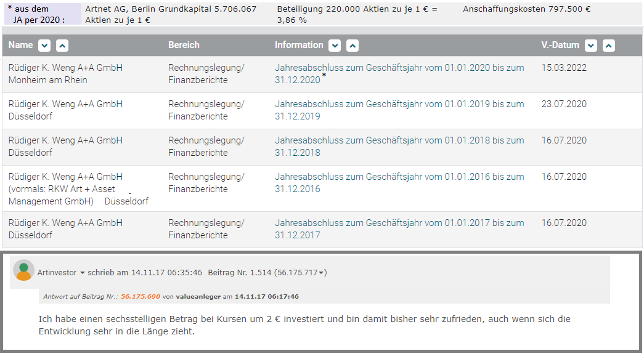Click Information column down-arrow sort icon
The image size is (644, 359).
(x=335, y=46)
